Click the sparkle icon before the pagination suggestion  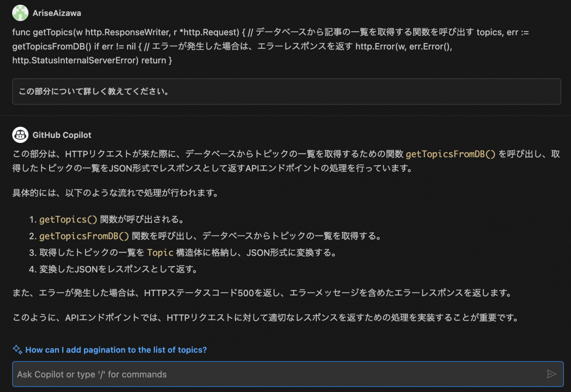point(17,349)
